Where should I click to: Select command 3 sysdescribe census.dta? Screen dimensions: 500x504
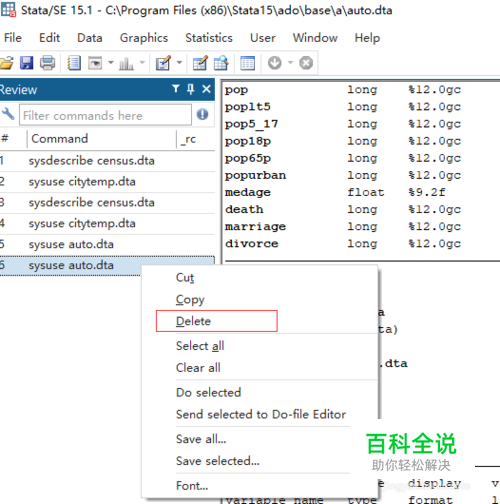coord(107,203)
